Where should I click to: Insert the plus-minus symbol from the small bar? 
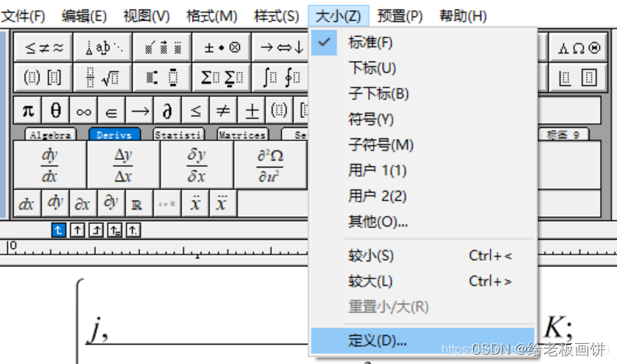point(251,110)
